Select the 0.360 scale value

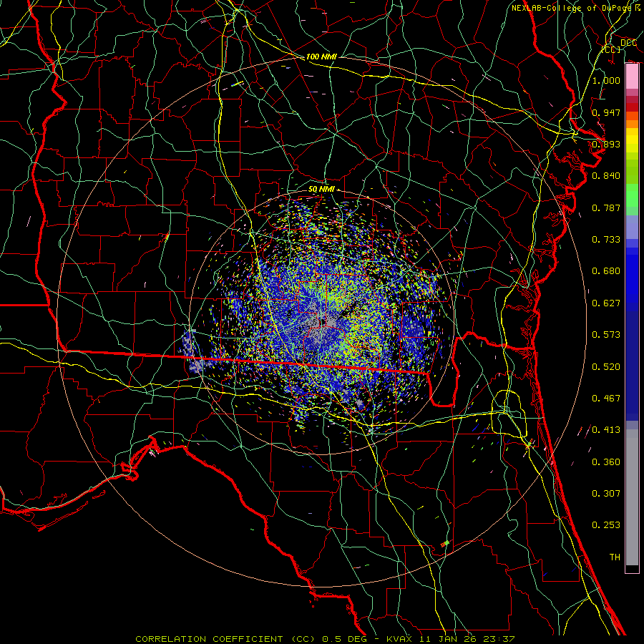(606, 462)
